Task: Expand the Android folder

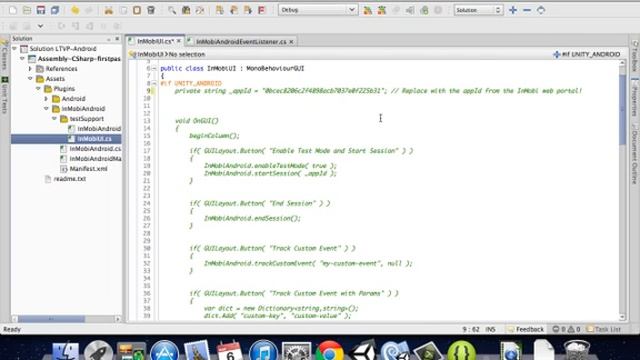Action: [x=46, y=99]
